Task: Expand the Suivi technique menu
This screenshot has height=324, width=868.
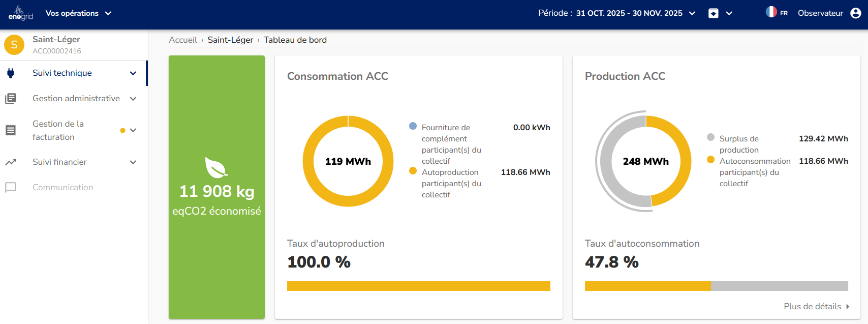Action: click(133, 73)
